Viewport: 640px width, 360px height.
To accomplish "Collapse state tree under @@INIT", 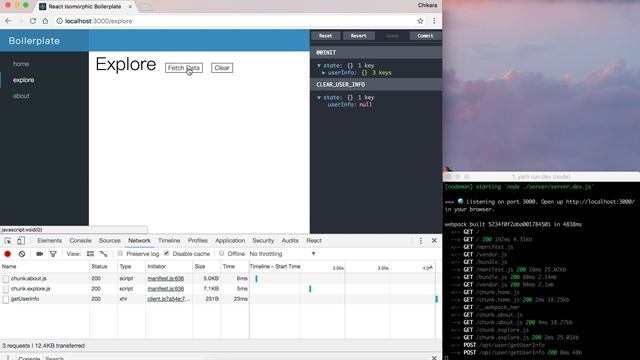I will [319, 65].
